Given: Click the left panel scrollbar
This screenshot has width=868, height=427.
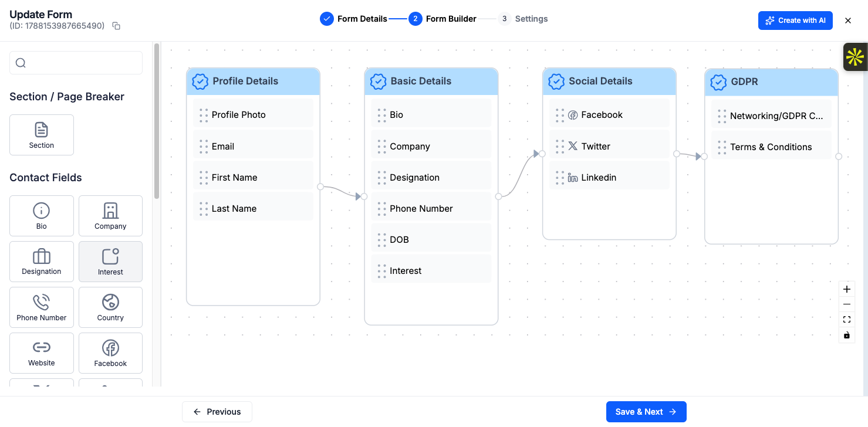Looking at the screenshot, I should click(156, 121).
